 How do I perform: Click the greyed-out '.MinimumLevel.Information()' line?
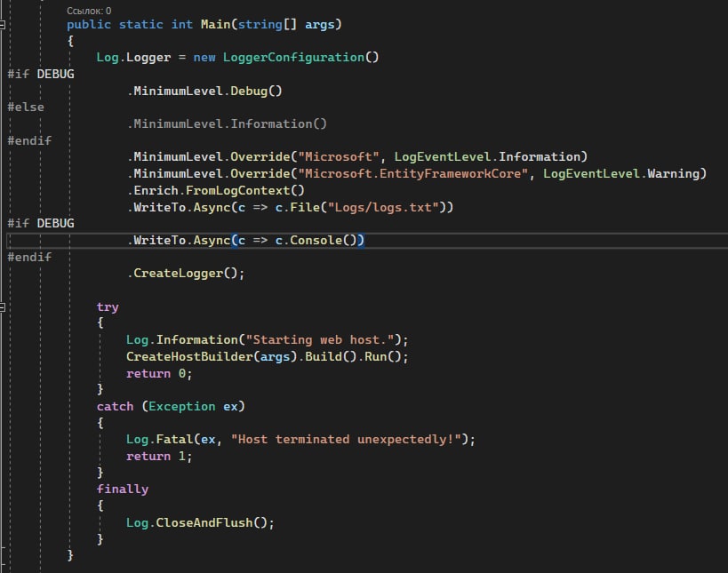click(x=227, y=123)
